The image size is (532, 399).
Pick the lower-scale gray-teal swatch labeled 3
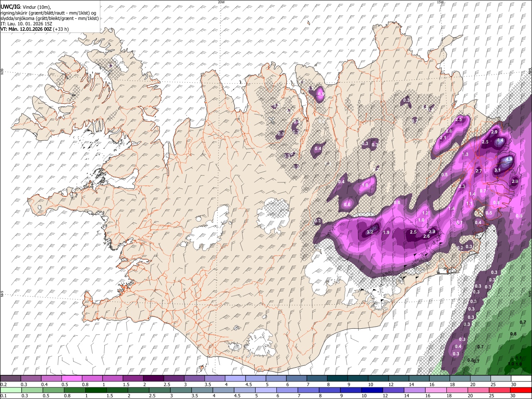coord(181,390)
